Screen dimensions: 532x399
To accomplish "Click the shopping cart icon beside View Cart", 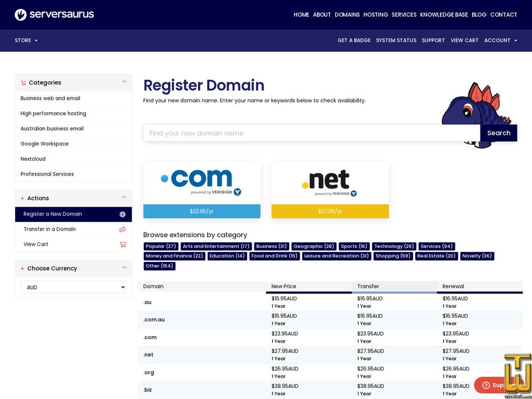I will click(123, 244).
